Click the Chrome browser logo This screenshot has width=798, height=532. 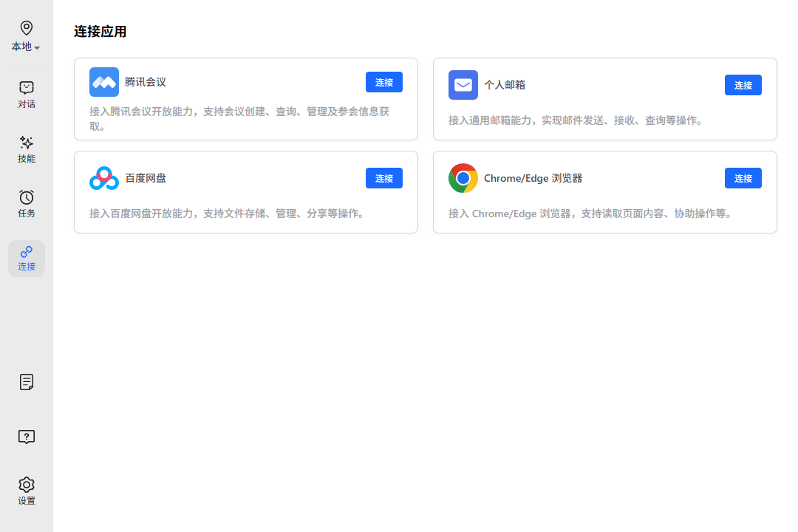pyautogui.click(x=463, y=178)
